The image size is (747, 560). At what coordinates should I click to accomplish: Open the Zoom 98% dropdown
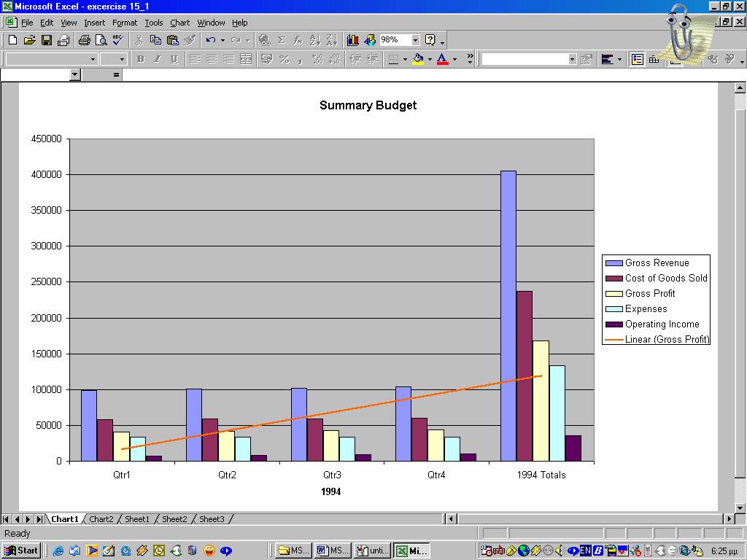[x=415, y=40]
